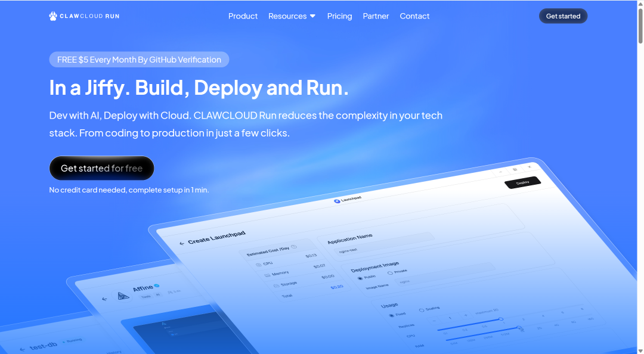This screenshot has width=644, height=354.
Task: Go to the Pricing page
Action: pyautogui.click(x=339, y=16)
